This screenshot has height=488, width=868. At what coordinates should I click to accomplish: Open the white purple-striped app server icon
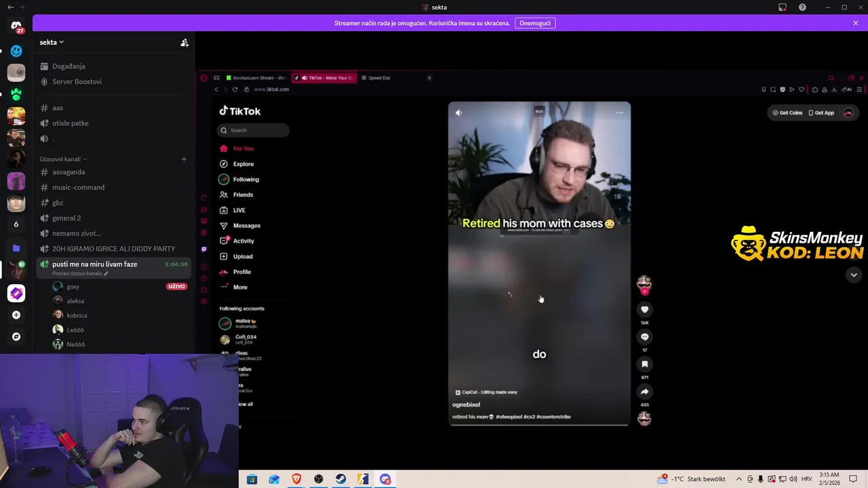[16, 293]
